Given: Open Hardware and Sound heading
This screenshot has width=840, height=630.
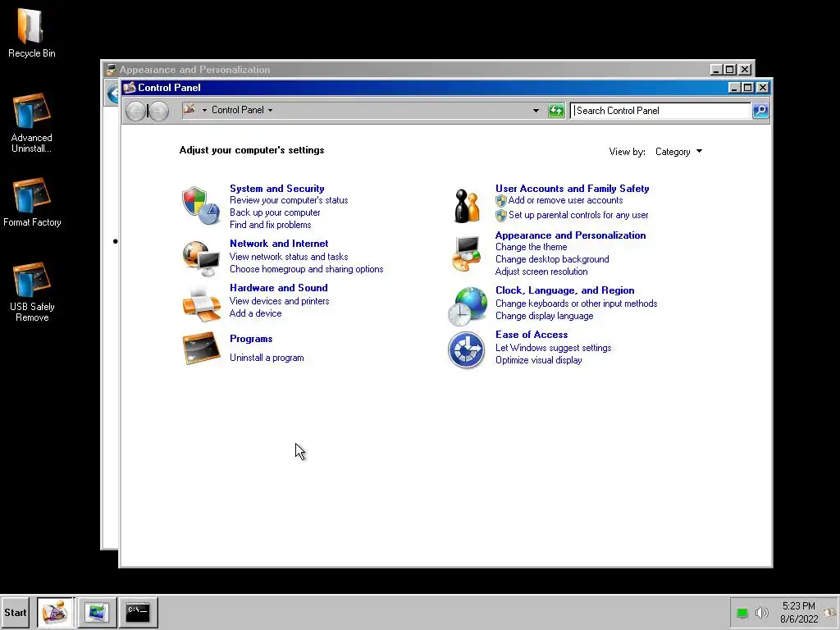Looking at the screenshot, I should (x=279, y=288).
